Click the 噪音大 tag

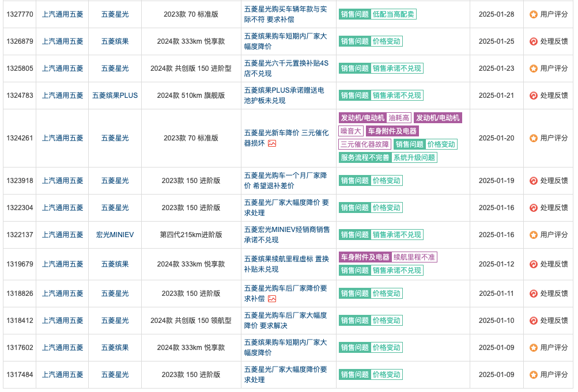tap(351, 131)
